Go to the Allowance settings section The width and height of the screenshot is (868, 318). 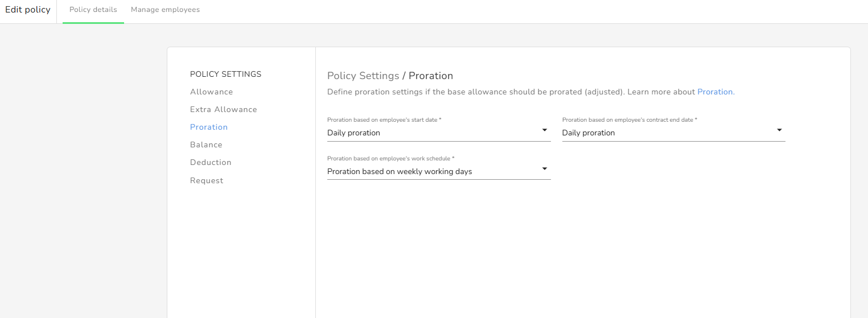(211, 92)
